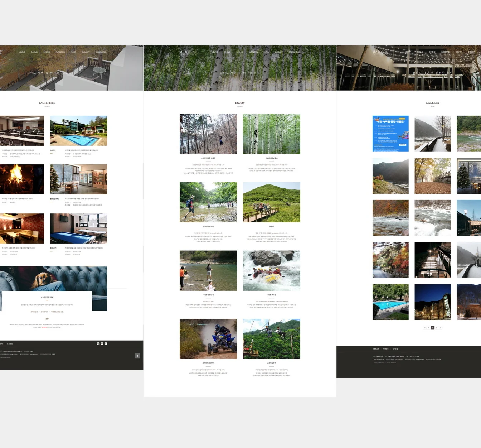Open the blue event poster gallery image
481x448 pixels.
390,134
